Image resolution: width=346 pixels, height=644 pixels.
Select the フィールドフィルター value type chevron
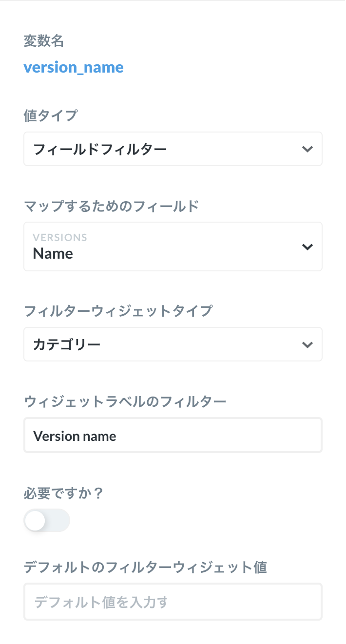pyautogui.click(x=308, y=149)
